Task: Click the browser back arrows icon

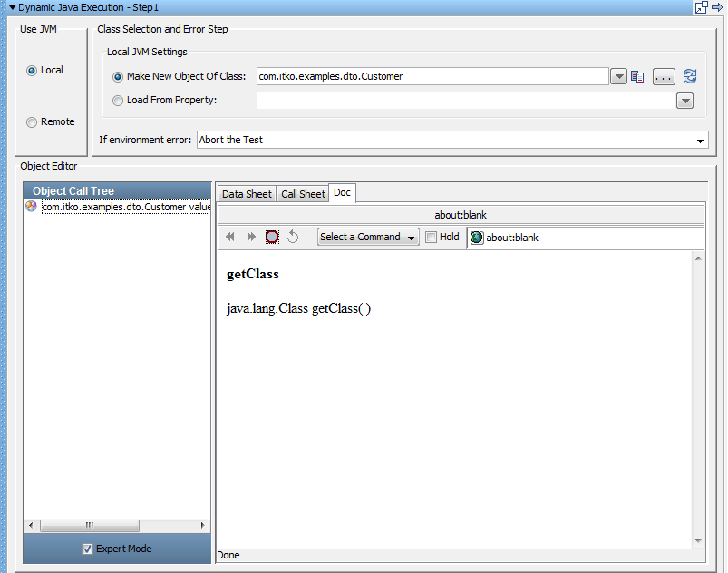Action: 230,237
